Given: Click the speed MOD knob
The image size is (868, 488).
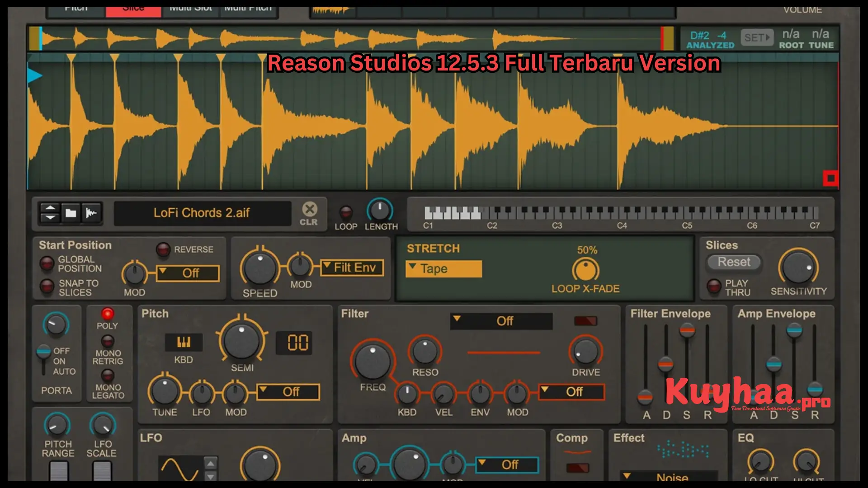Looking at the screenshot, I should [x=300, y=267].
